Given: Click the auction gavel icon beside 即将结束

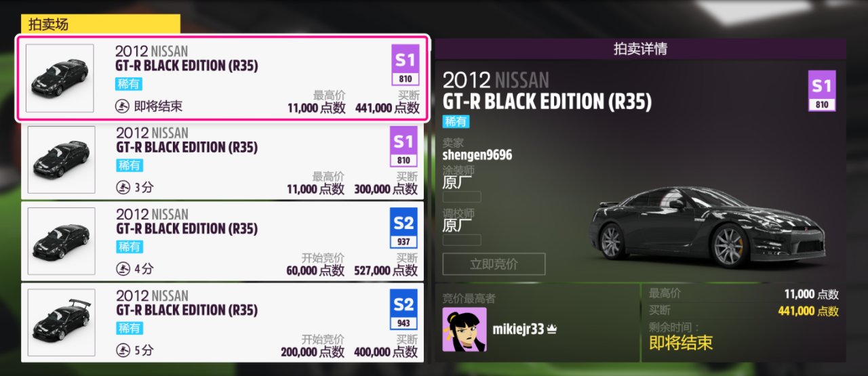Looking at the screenshot, I should pyautogui.click(x=123, y=106).
